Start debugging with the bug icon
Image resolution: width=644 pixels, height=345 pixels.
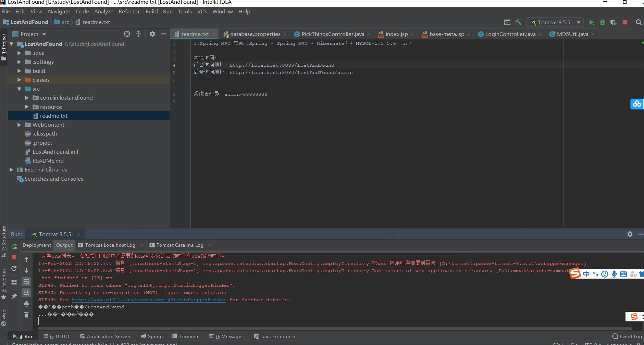[x=603, y=22]
